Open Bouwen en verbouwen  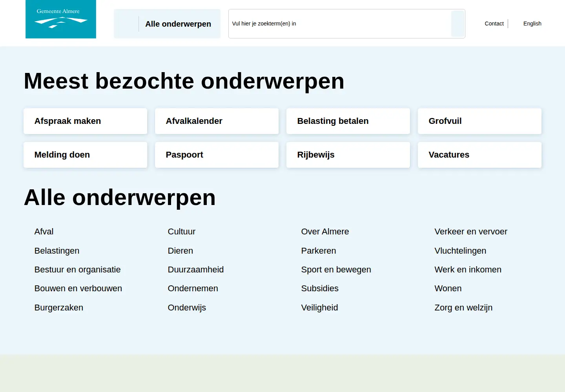(78, 289)
